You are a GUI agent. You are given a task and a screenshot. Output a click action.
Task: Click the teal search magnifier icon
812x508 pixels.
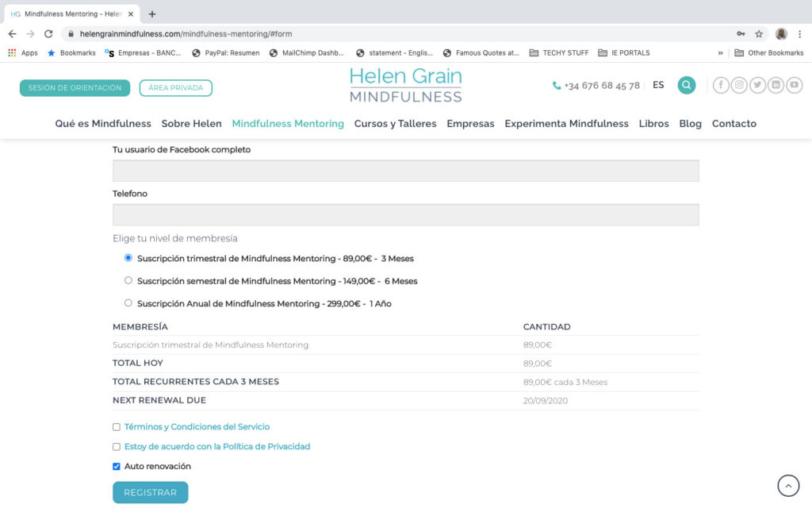pos(687,85)
